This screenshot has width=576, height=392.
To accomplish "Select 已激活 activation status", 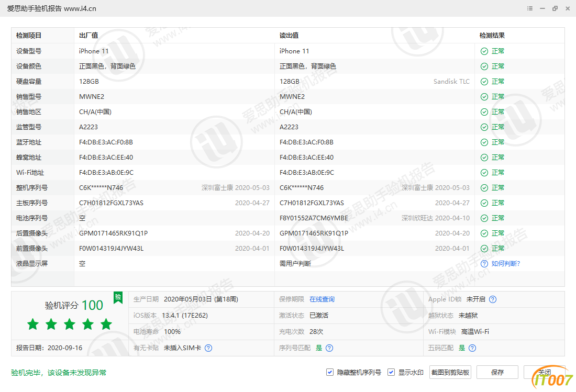I will click(319, 316).
